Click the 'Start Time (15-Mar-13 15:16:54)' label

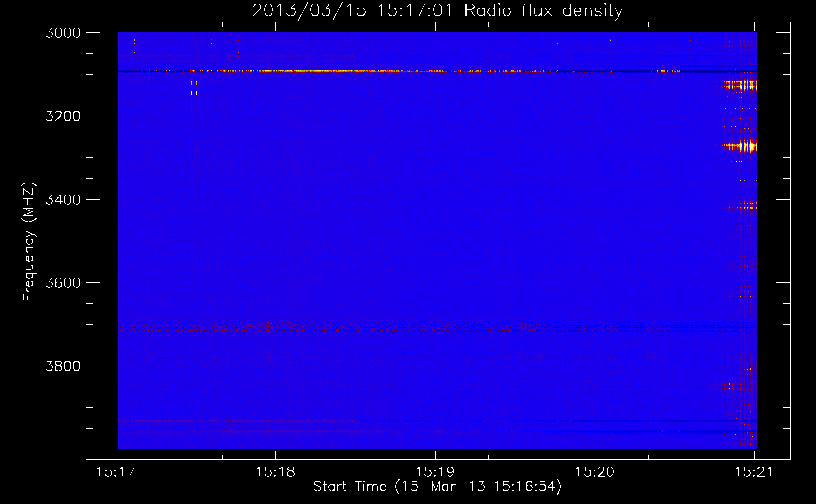437,487
